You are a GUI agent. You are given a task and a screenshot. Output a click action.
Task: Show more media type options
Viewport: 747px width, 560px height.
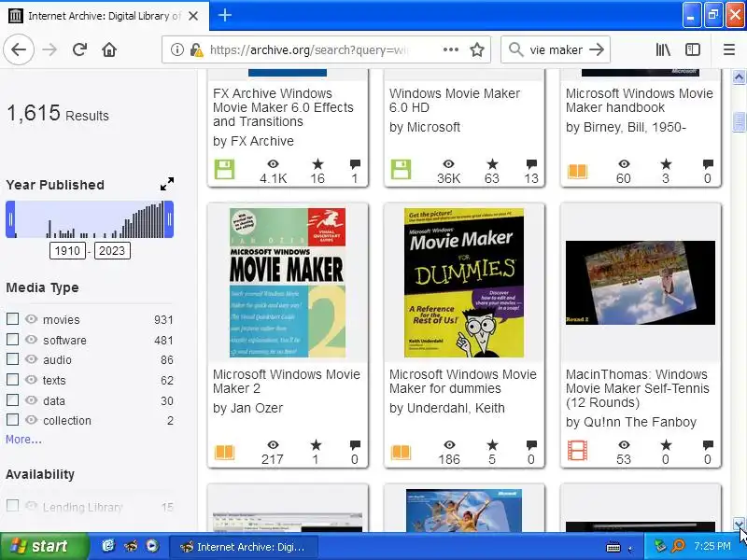click(23, 439)
